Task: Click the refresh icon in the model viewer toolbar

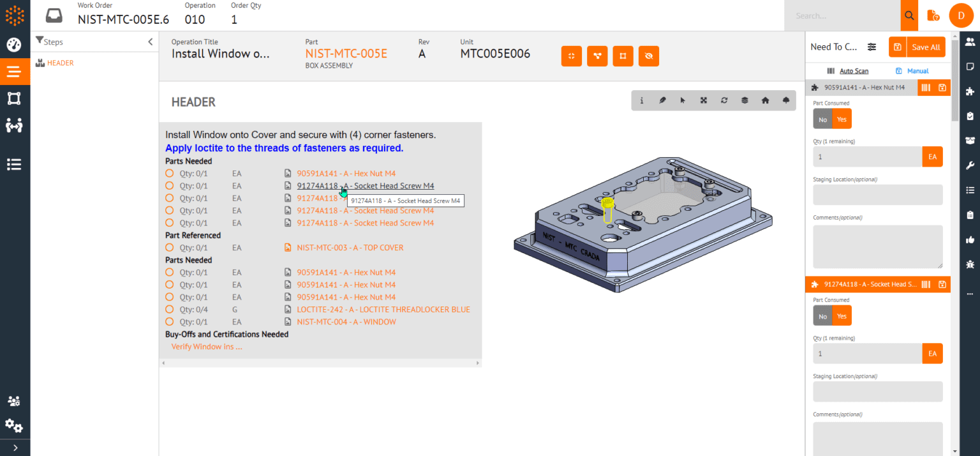Action: (x=724, y=100)
